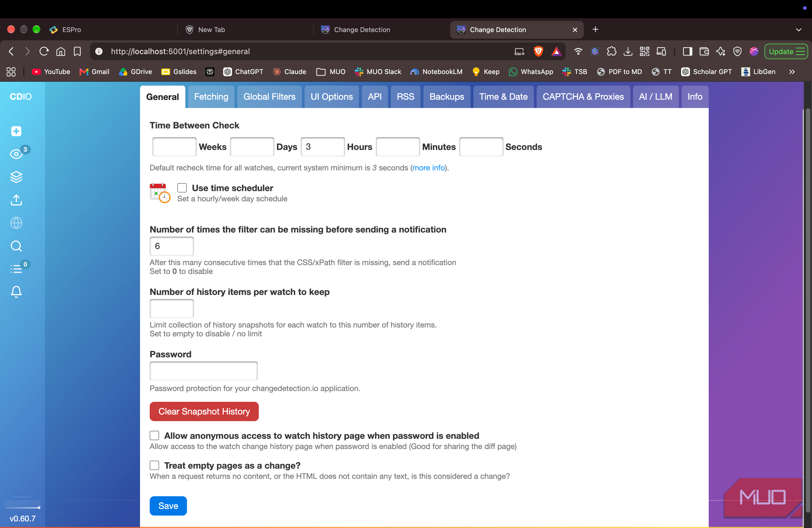Expand the hidden bookmarks overflow chevron

click(x=792, y=72)
